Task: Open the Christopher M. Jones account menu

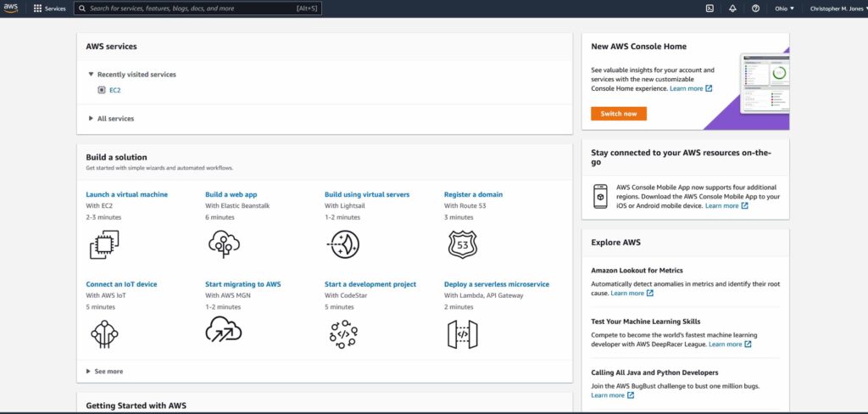Action: 838,8
